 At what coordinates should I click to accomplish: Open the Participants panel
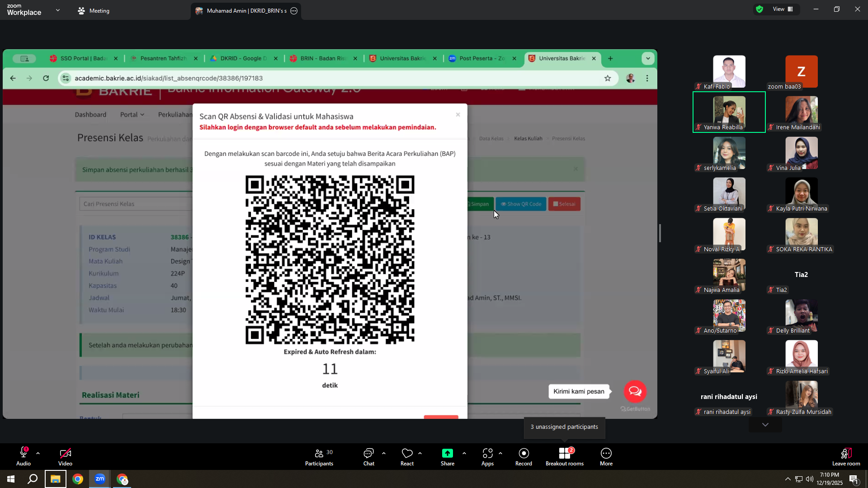pos(319,456)
